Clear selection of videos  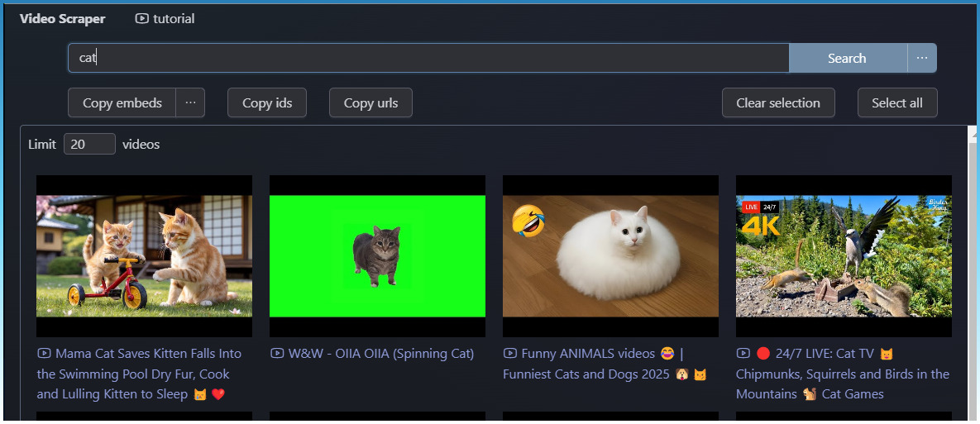(x=777, y=102)
